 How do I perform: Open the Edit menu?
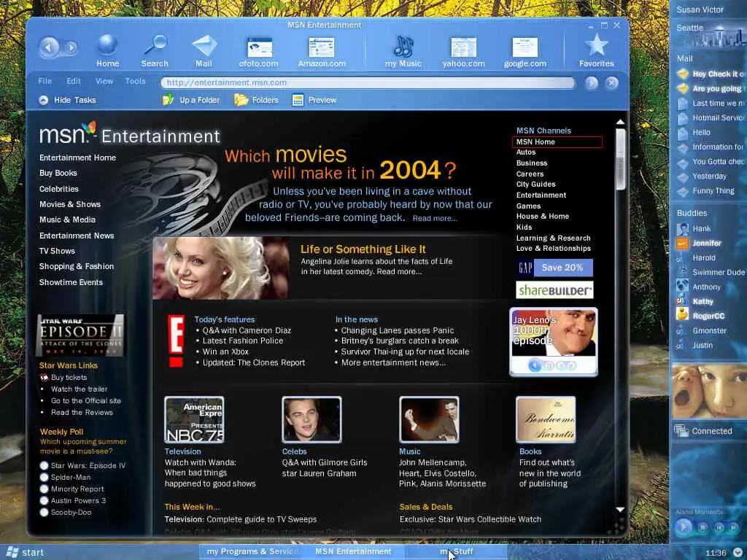[x=74, y=81]
